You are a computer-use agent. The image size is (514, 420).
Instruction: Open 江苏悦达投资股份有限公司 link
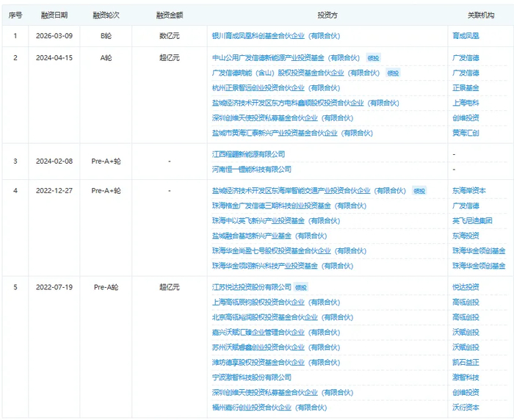(252, 287)
